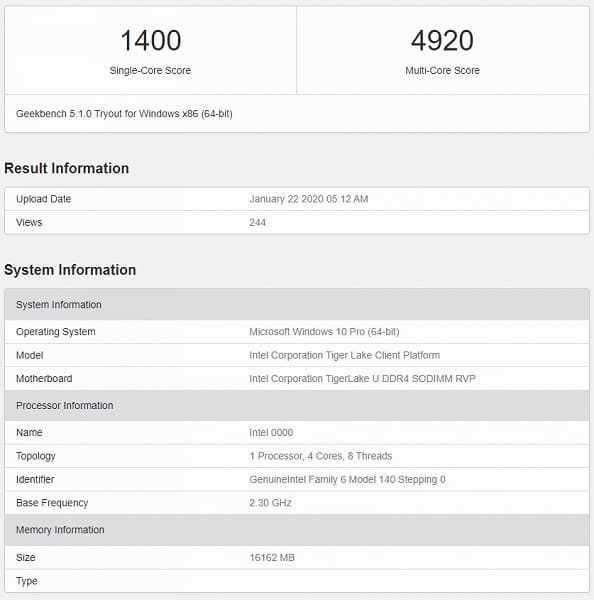594x600 pixels.
Task: Click the gray System Information table header
Action: pos(297,305)
